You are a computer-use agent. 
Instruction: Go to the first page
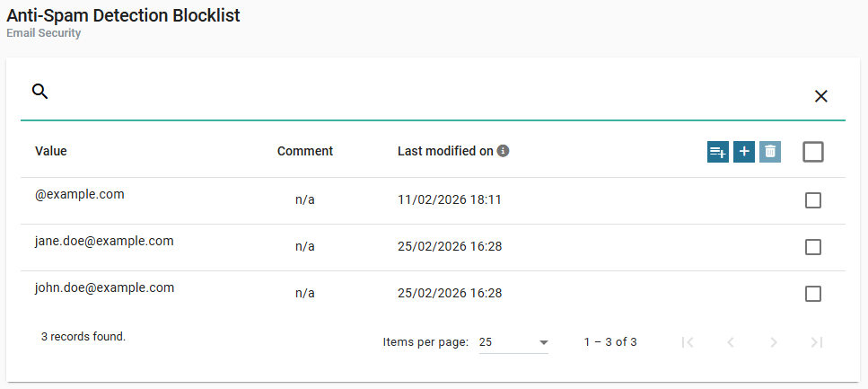point(688,342)
